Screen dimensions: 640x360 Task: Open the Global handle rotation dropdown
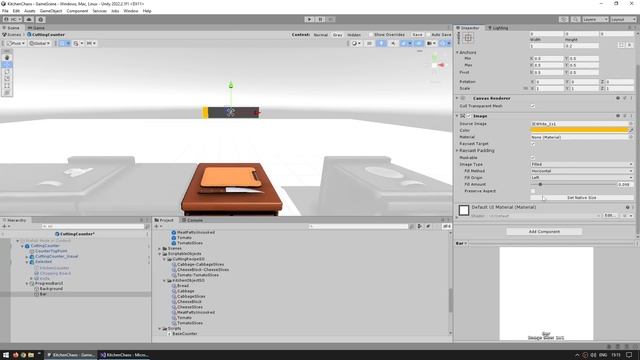40,43
